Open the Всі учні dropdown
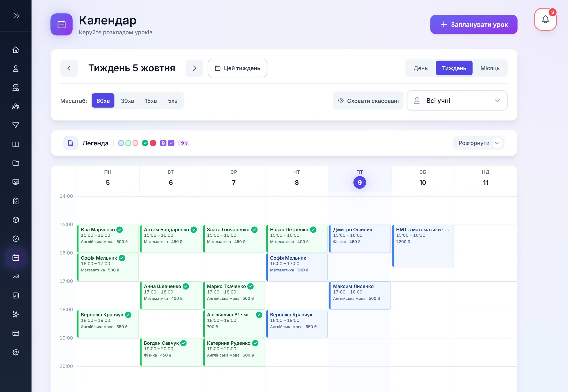 (x=457, y=100)
